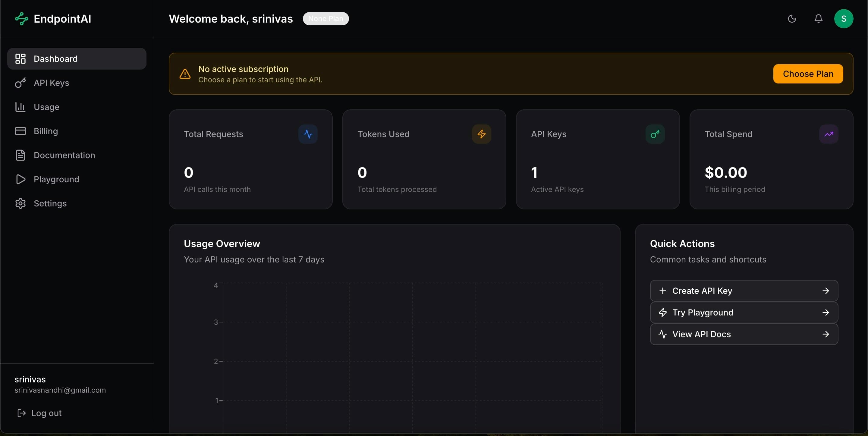The height and width of the screenshot is (436, 868).
Task: Click the activity icon on Total Requests card
Action: point(308,134)
